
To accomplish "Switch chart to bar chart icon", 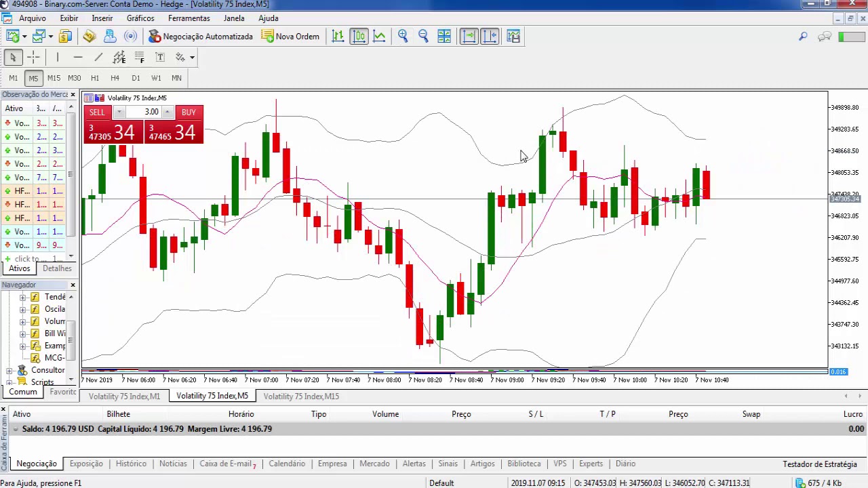I will (338, 36).
